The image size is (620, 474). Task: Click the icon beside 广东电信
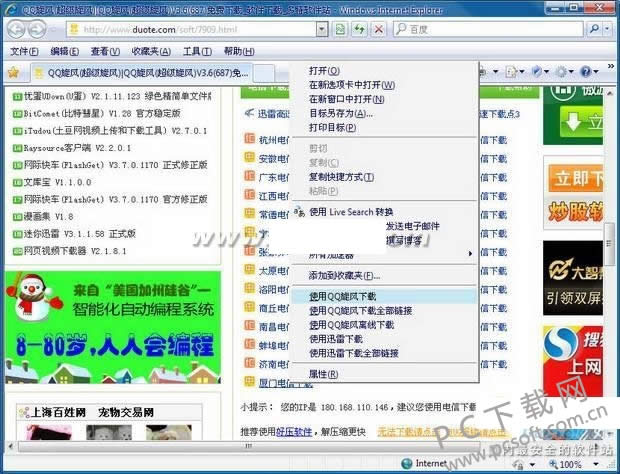point(250,176)
